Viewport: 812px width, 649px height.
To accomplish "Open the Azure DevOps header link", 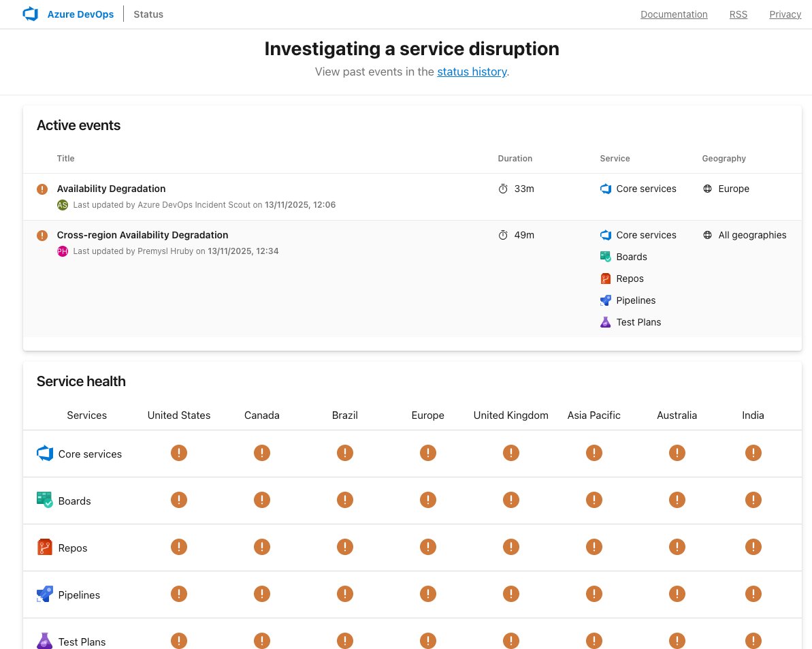I will (80, 14).
